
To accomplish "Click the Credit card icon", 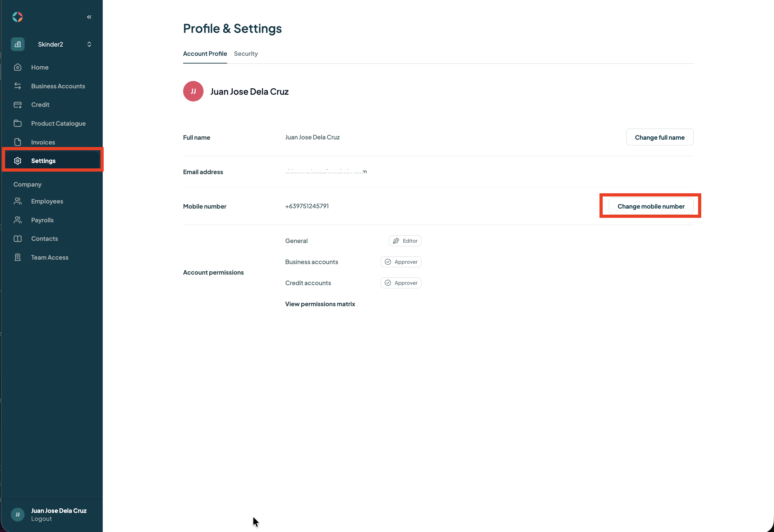I will (x=18, y=105).
